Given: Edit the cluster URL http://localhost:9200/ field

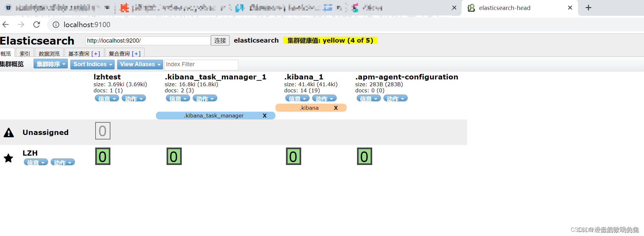Looking at the screenshot, I should [148, 41].
